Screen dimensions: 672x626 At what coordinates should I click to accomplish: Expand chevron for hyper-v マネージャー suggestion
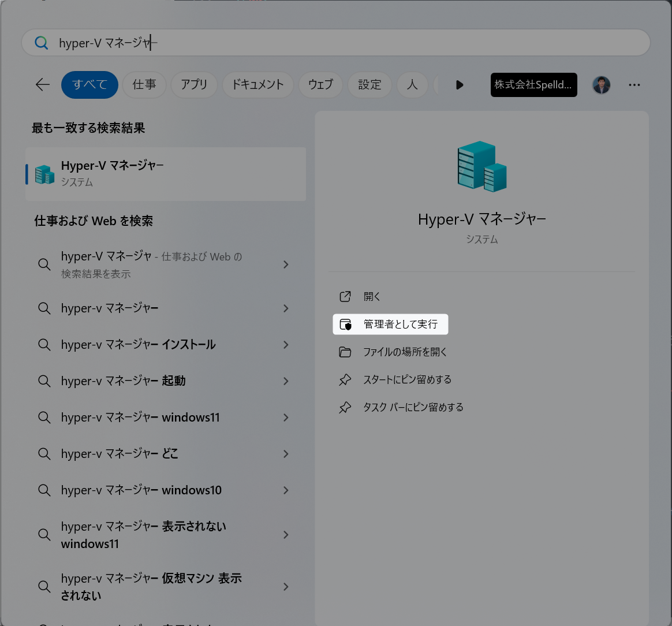click(x=286, y=308)
